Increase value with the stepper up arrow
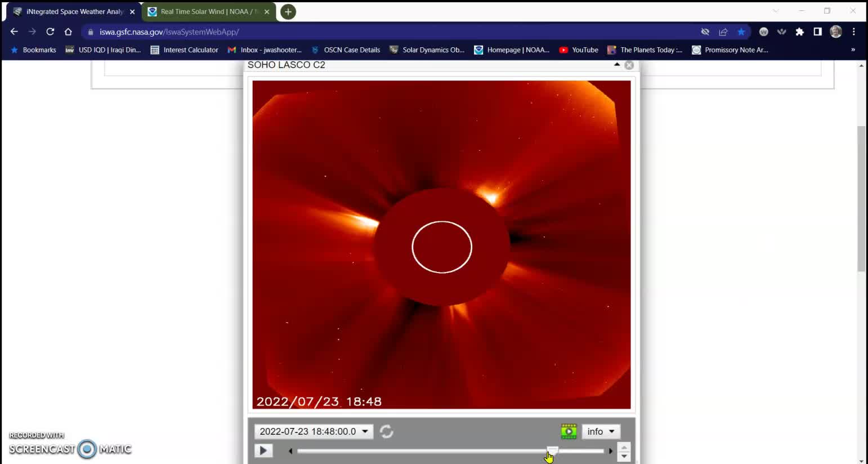The height and width of the screenshot is (464, 868). pos(624,447)
